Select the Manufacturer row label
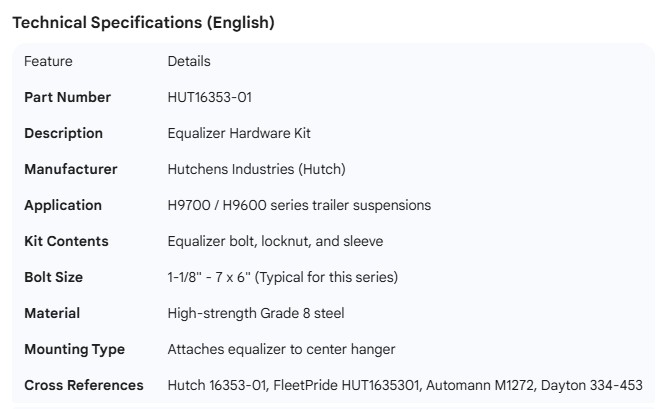 point(70,169)
